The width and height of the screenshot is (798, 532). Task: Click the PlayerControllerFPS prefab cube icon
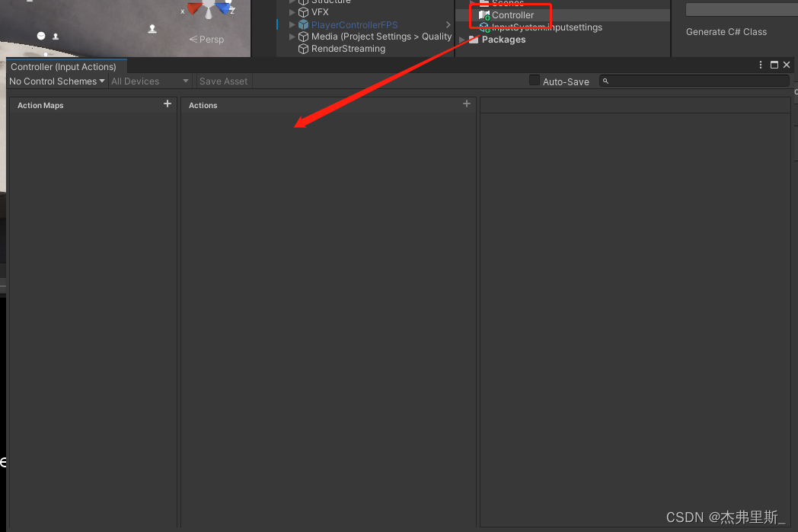pos(303,24)
